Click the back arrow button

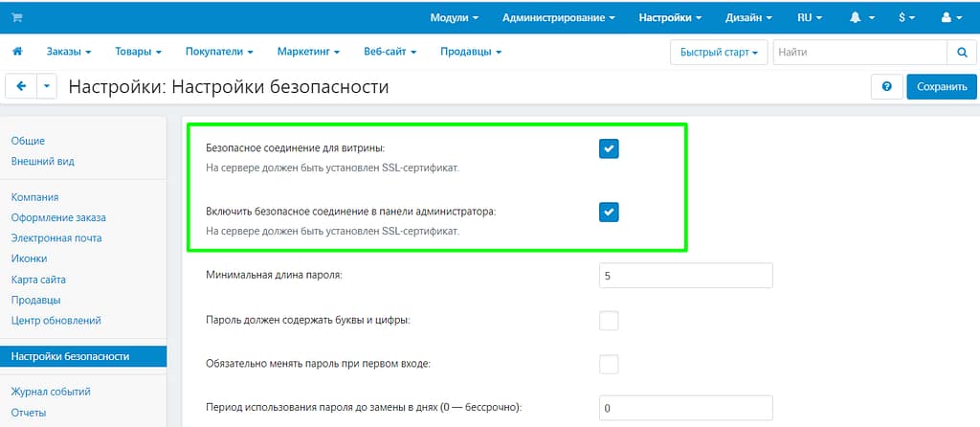21,87
